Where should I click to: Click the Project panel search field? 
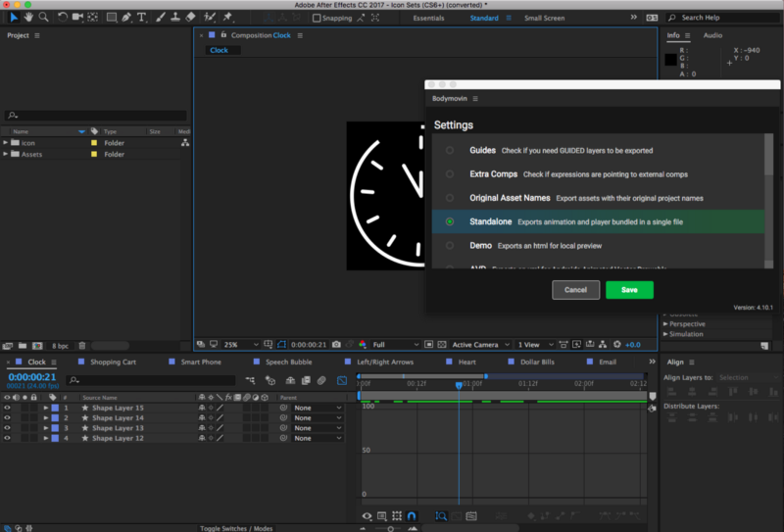[x=95, y=116]
